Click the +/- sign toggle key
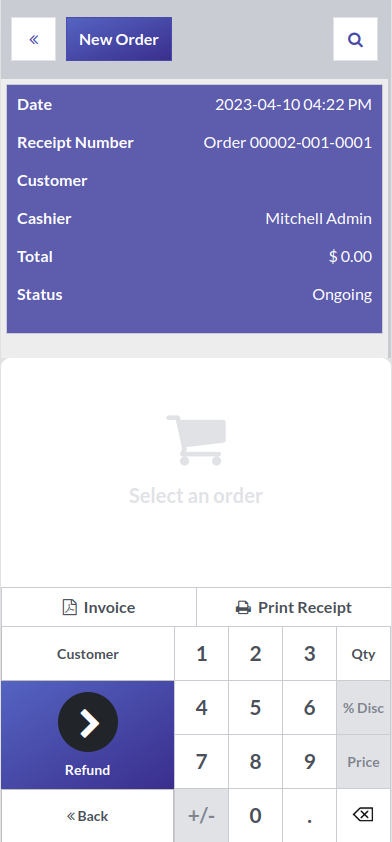 (x=201, y=816)
